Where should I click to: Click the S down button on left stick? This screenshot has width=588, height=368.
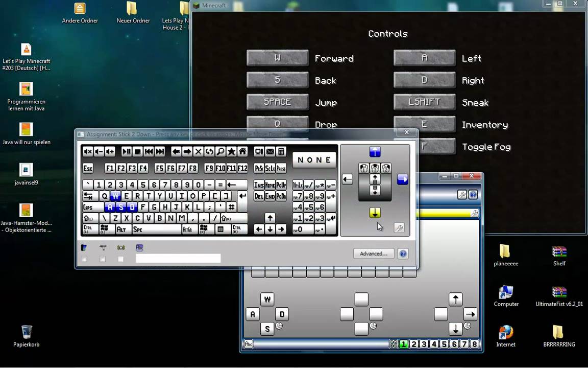pyautogui.click(x=267, y=329)
